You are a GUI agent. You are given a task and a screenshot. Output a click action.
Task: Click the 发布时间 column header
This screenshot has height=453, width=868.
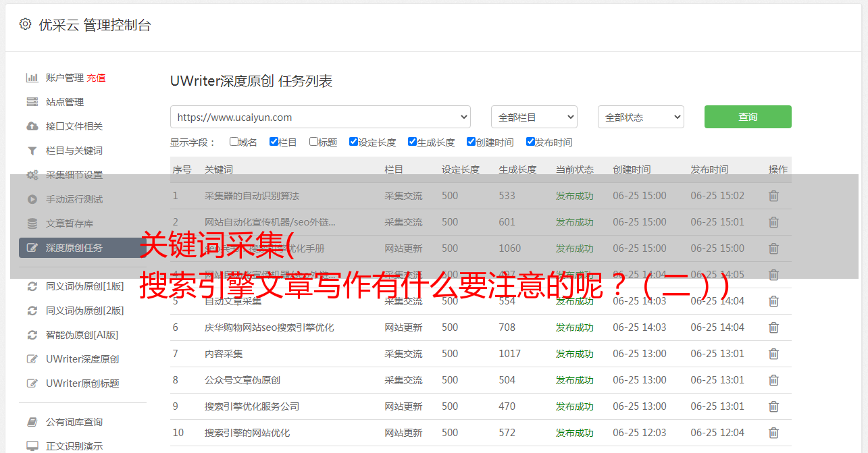point(709,169)
